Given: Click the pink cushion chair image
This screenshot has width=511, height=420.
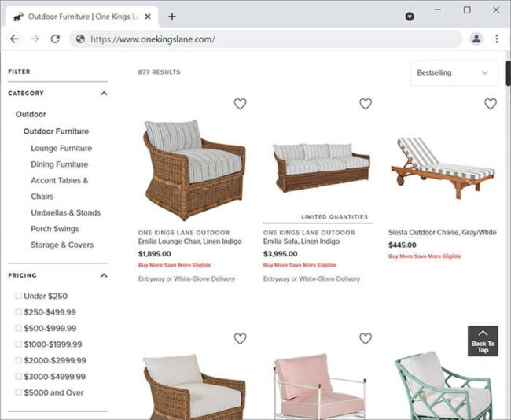Looking at the screenshot, I should [x=319, y=386].
